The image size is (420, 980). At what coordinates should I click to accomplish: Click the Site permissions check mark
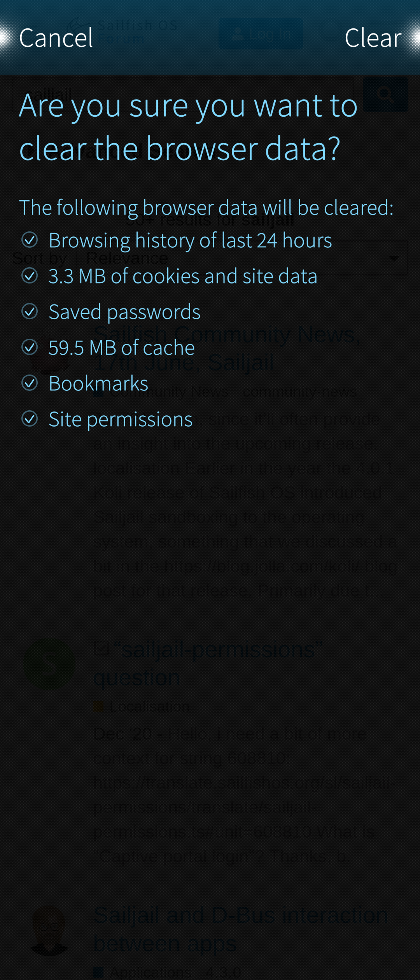30,419
